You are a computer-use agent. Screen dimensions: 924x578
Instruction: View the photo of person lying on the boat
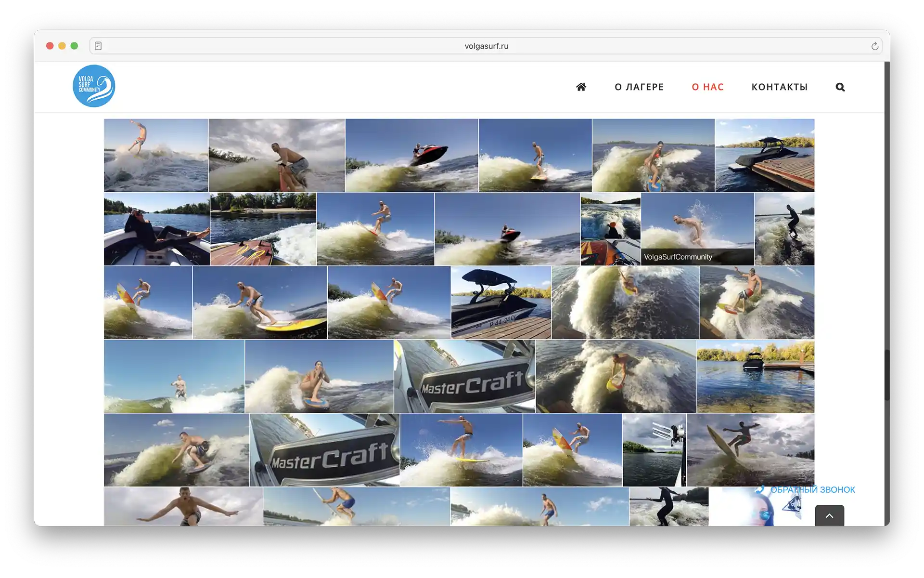[157, 229]
